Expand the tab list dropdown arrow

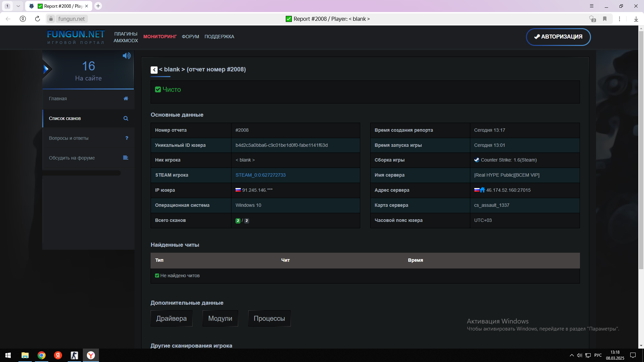(x=18, y=6)
